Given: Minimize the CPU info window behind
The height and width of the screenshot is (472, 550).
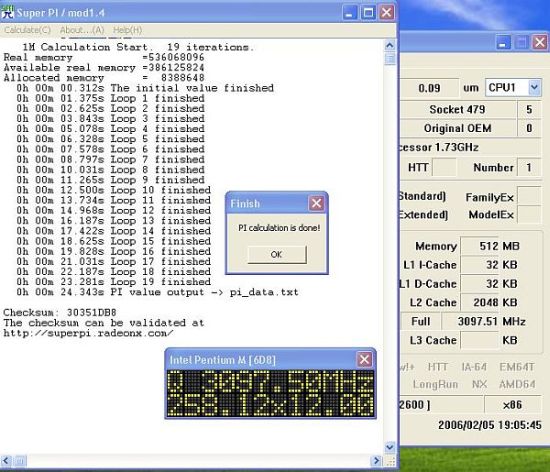Looking at the screenshot, I should coord(503,43).
